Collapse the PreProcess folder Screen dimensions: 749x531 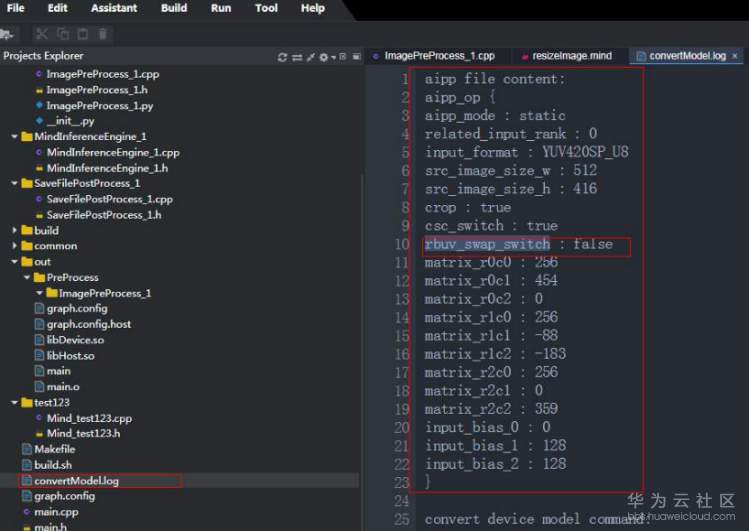pyautogui.click(x=26, y=277)
